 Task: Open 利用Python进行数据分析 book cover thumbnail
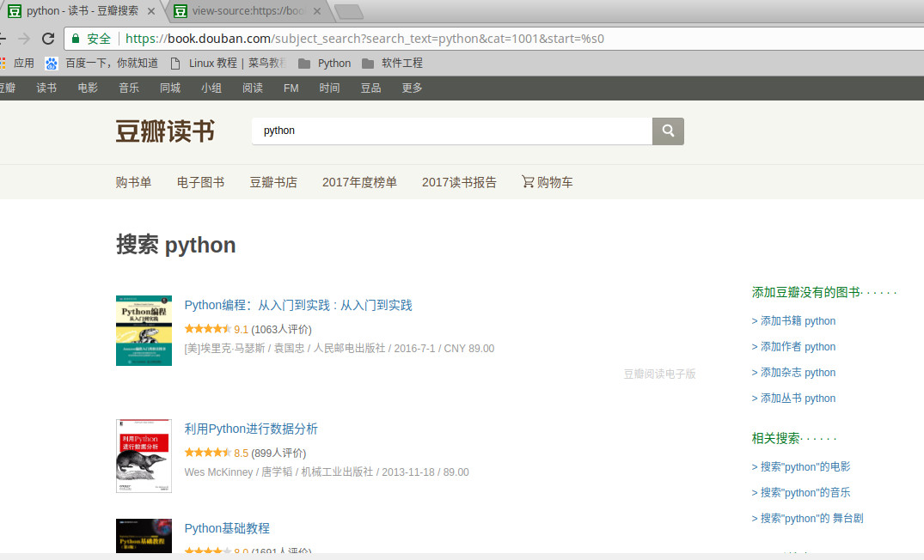(144, 456)
